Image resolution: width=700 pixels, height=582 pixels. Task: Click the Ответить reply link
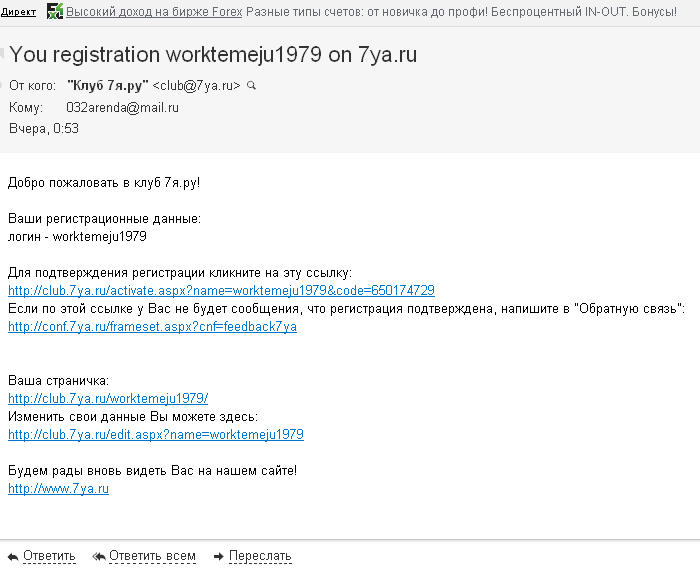(49, 556)
